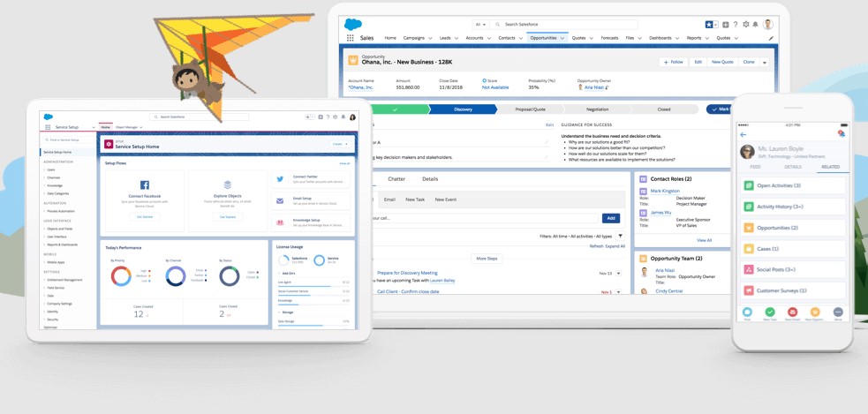
Task: Select the Negotiation stage in the path
Action: pyautogui.click(x=597, y=109)
